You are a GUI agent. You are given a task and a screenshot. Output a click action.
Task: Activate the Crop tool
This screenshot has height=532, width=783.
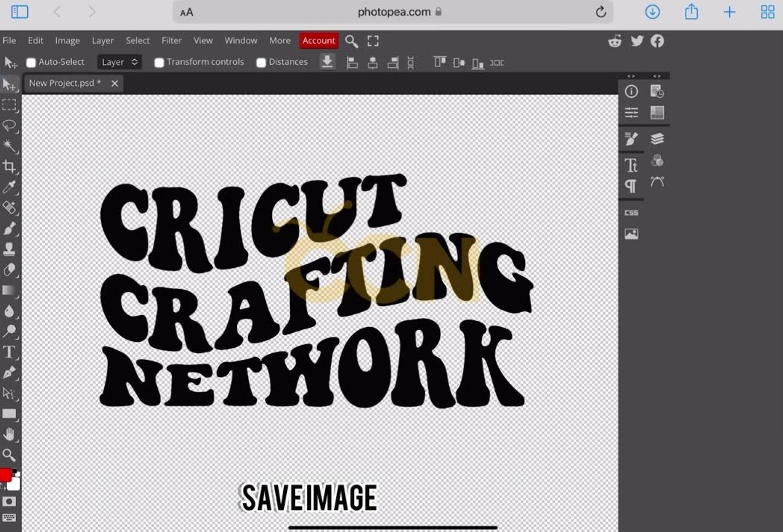9,166
